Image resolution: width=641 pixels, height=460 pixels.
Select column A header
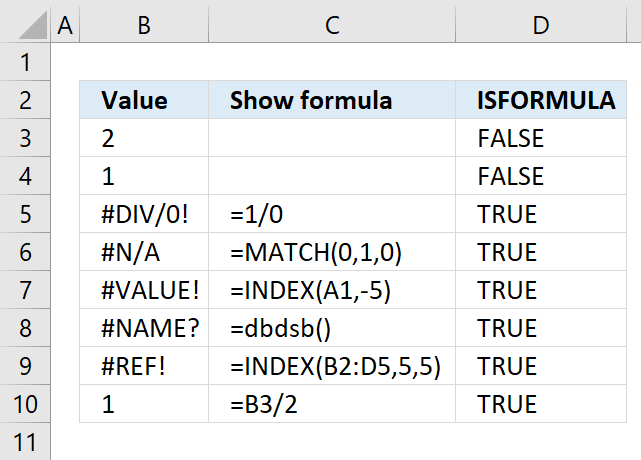coord(66,26)
